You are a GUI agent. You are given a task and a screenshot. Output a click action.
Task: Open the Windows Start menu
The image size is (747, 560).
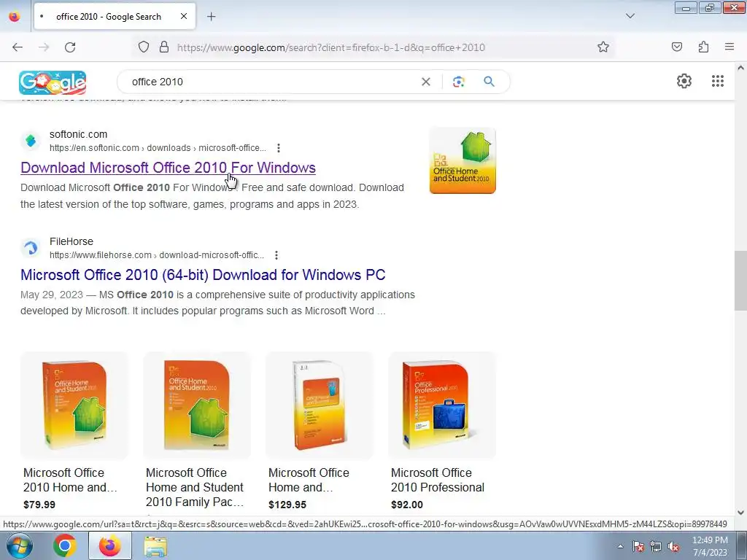(18, 545)
